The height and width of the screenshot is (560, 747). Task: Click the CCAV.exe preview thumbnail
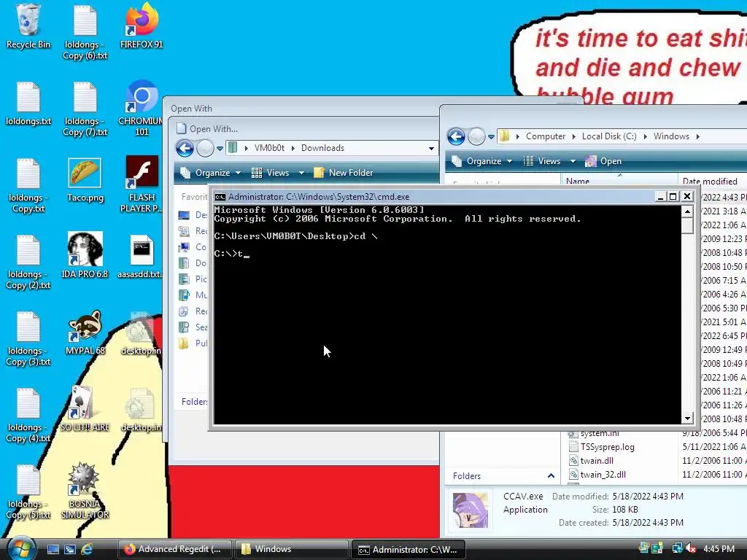click(x=471, y=510)
